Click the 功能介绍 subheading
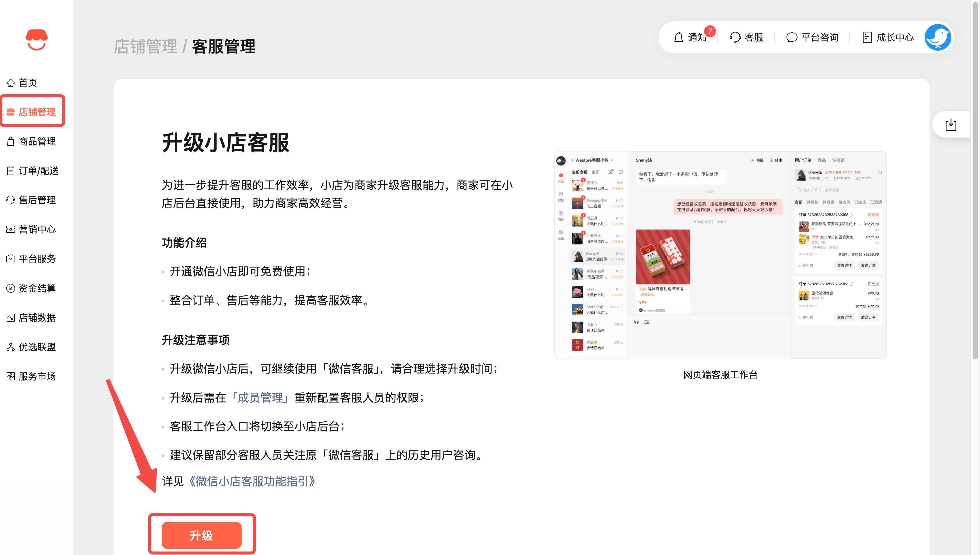 point(184,243)
